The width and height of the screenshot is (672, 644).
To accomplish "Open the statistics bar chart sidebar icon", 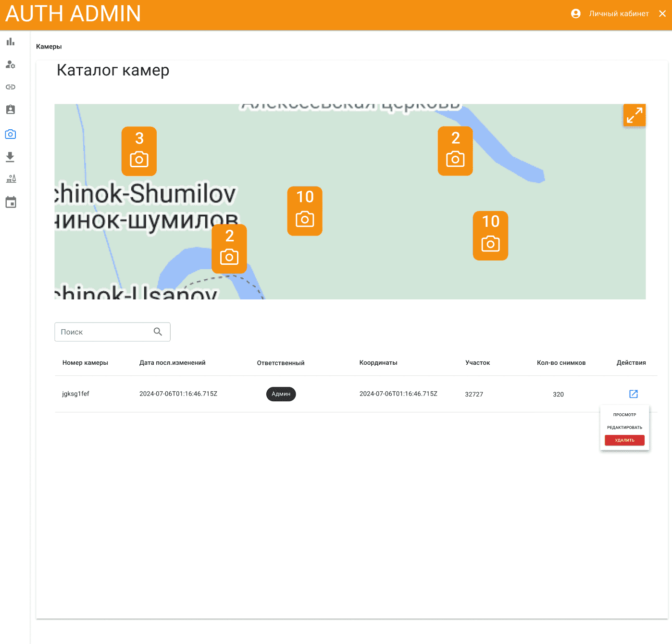I will tap(11, 42).
